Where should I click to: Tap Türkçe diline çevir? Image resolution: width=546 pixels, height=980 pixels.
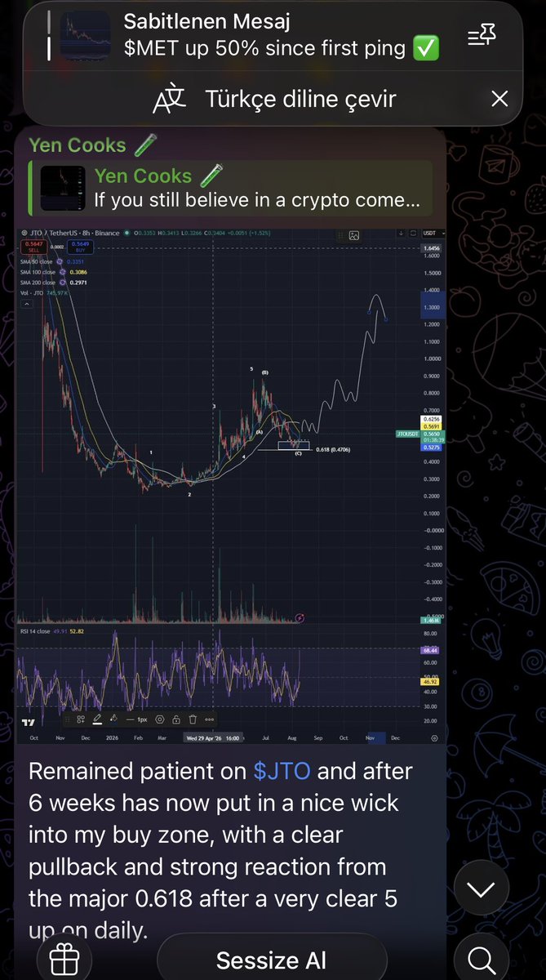pos(300,100)
